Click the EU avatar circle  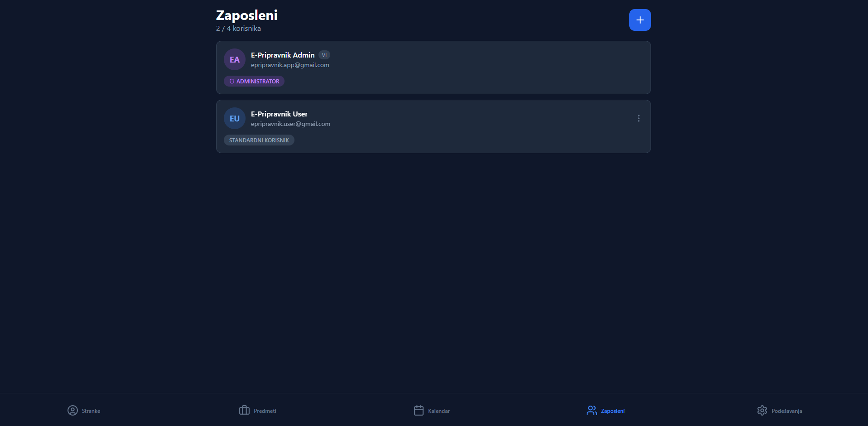(234, 118)
